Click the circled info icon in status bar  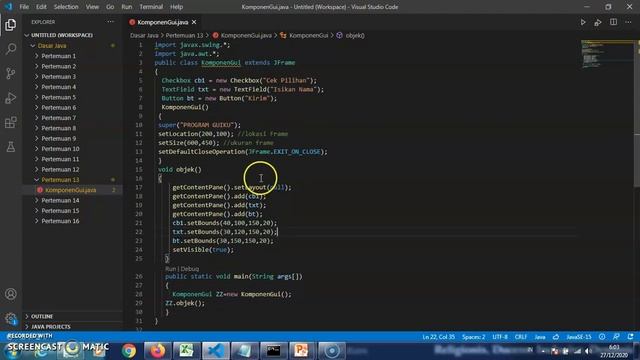tap(602, 337)
